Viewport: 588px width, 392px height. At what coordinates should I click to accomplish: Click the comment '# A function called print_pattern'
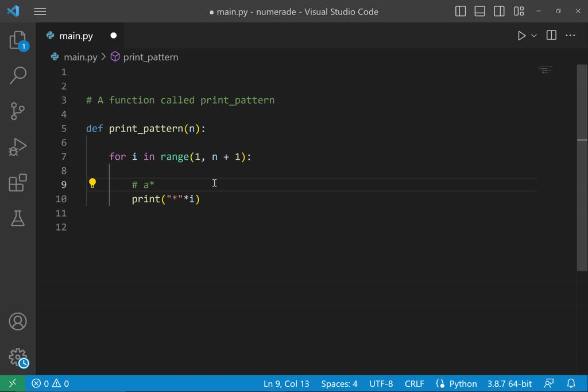pos(180,100)
